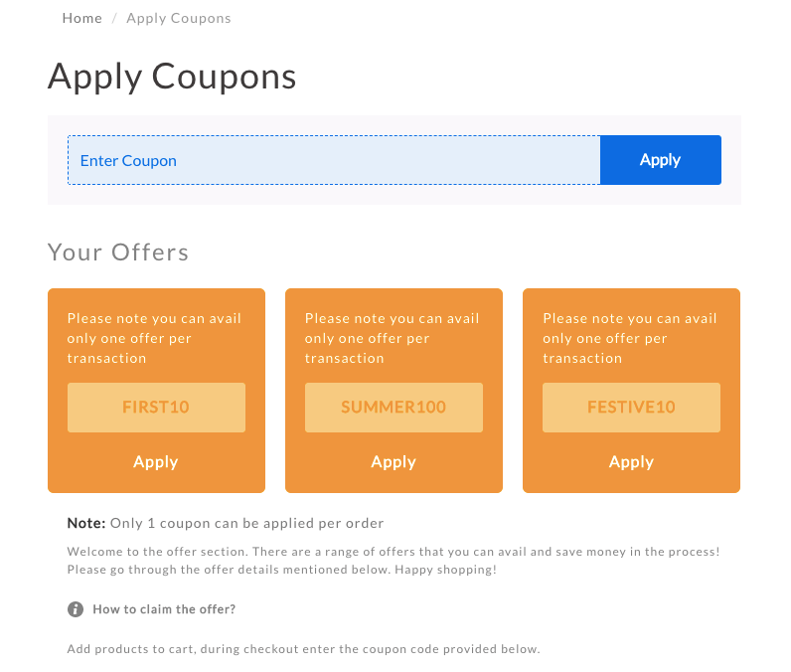Image resolution: width=791 pixels, height=672 pixels.
Task: Click the Apply Coupons breadcrumb
Action: 179,18
